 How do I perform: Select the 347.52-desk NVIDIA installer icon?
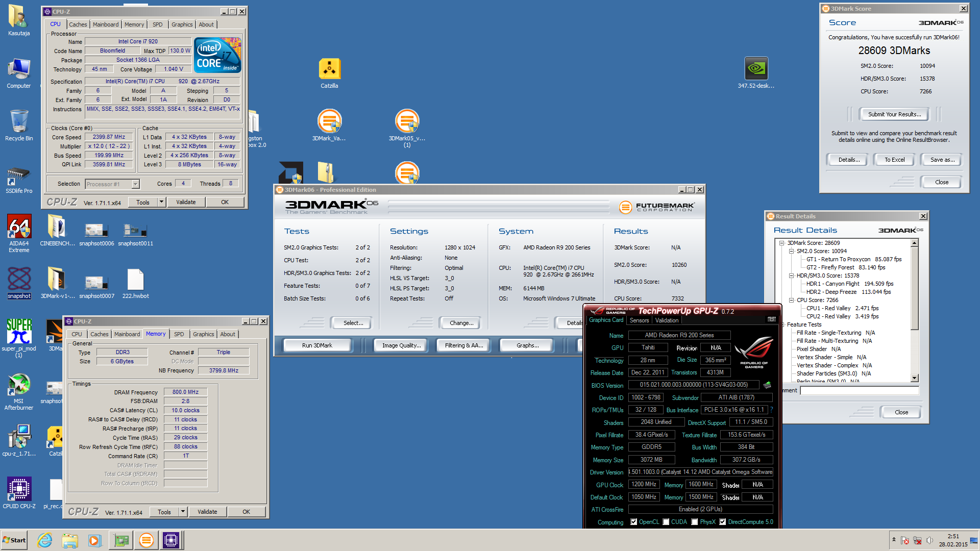756,73
